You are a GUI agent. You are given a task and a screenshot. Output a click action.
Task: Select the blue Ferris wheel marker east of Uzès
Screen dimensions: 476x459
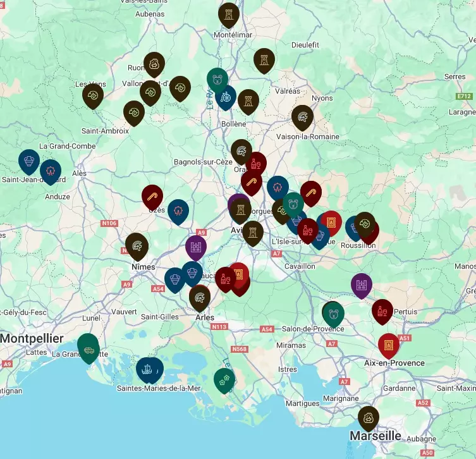(178, 211)
